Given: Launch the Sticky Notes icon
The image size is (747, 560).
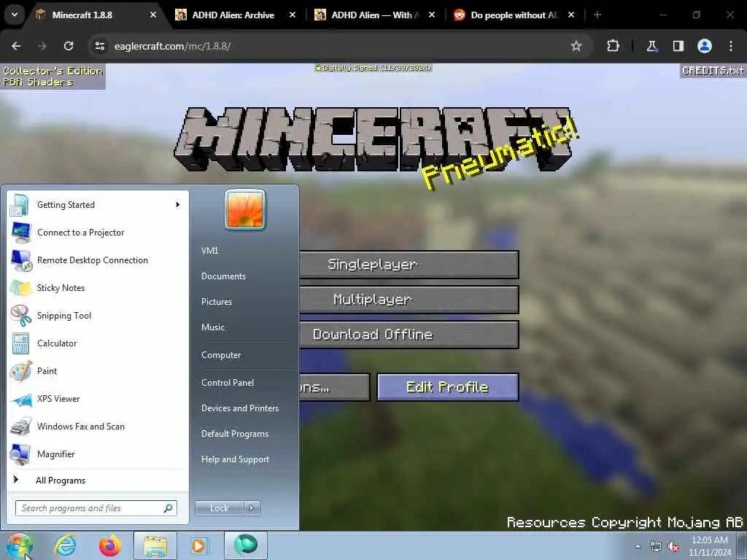Looking at the screenshot, I should coord(20,287).
